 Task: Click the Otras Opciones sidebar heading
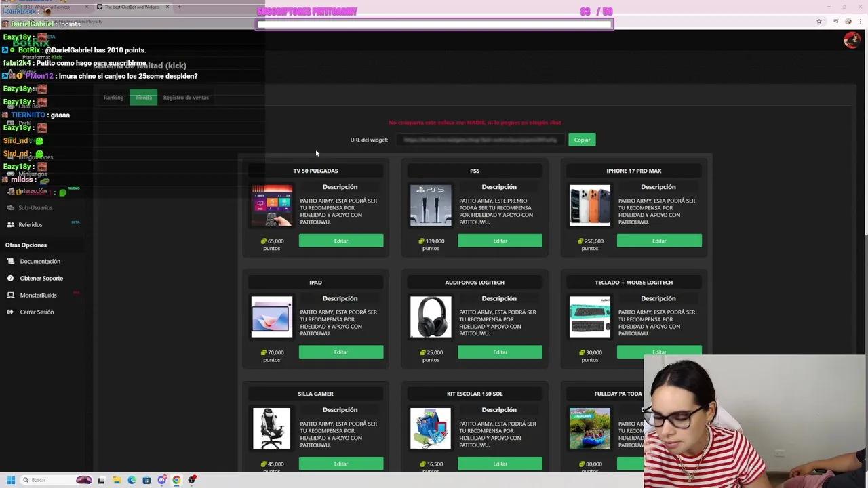pyautogui.click(x=26, y=245)
